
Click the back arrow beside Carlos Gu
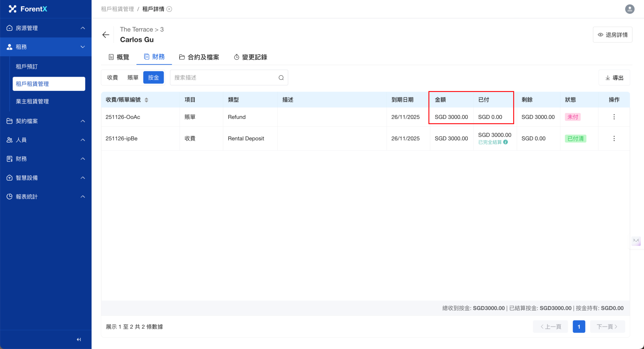[106, 35]
